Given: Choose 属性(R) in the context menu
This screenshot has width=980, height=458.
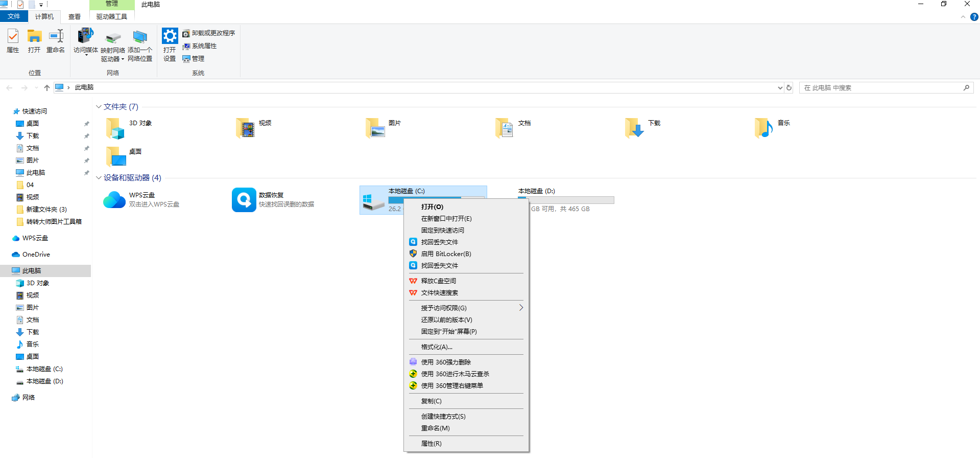Looking at the screenshot, I should point(431,444).
